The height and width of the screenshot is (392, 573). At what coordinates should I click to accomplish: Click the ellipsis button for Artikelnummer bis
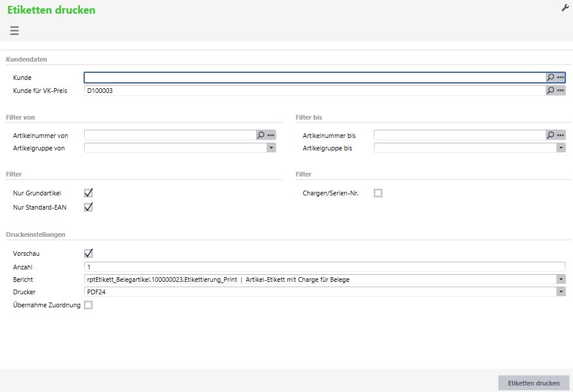561,135
